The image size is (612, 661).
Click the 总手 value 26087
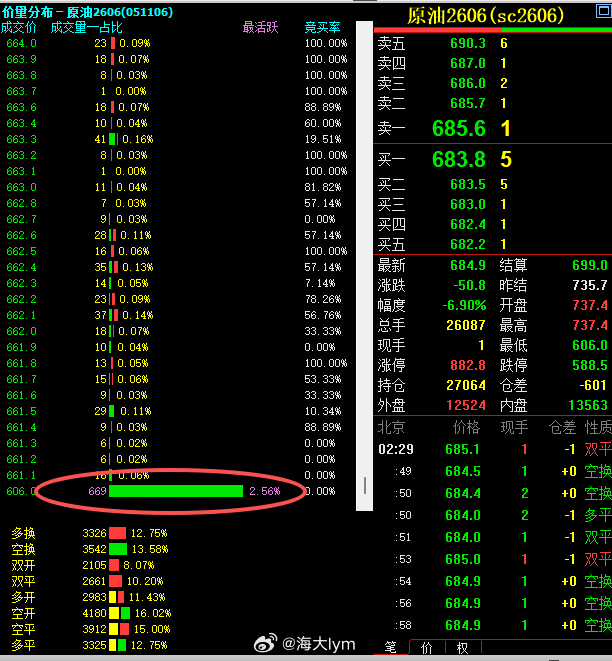coord(466,325)
